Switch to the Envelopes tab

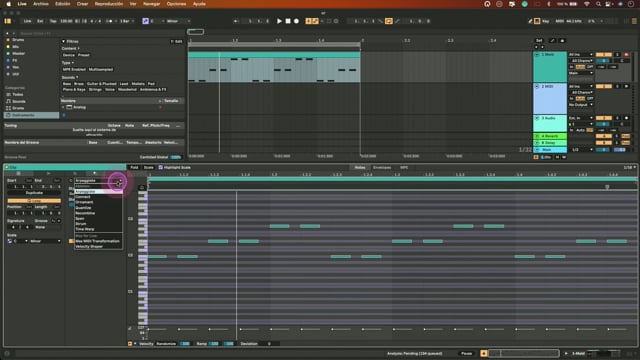[382, 167]
